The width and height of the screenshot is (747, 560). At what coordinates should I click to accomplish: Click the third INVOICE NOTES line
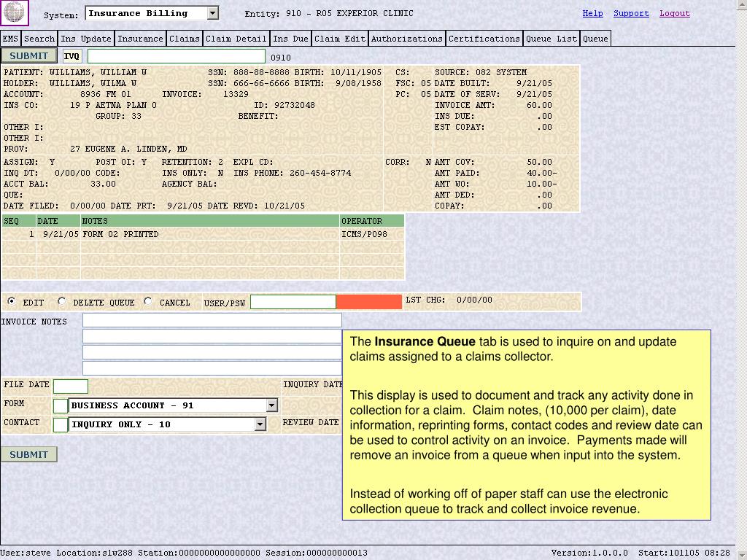coord(212,352)
